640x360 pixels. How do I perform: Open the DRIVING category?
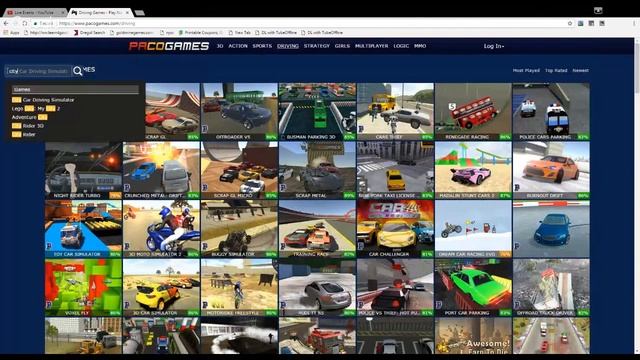tap(288, 46)
